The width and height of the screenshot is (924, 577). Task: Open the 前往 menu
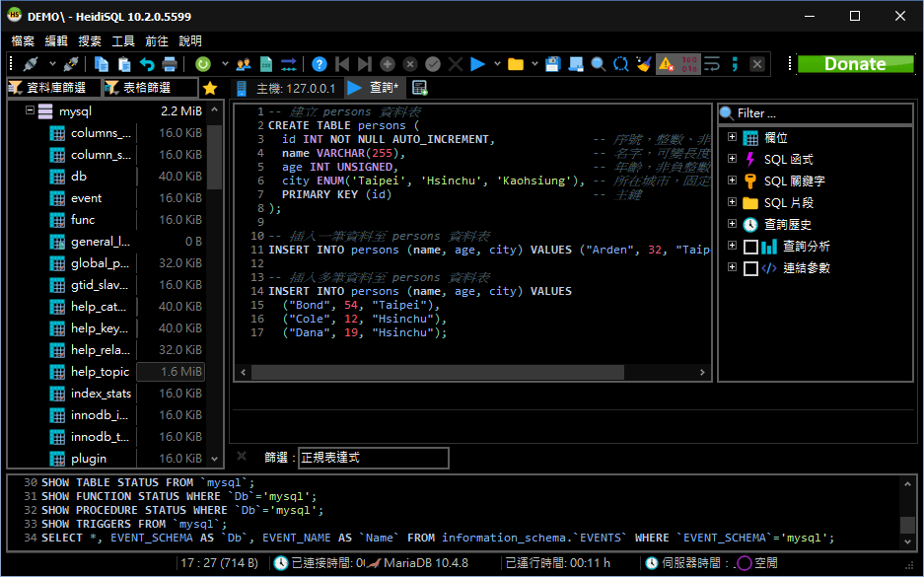(157, 41)
